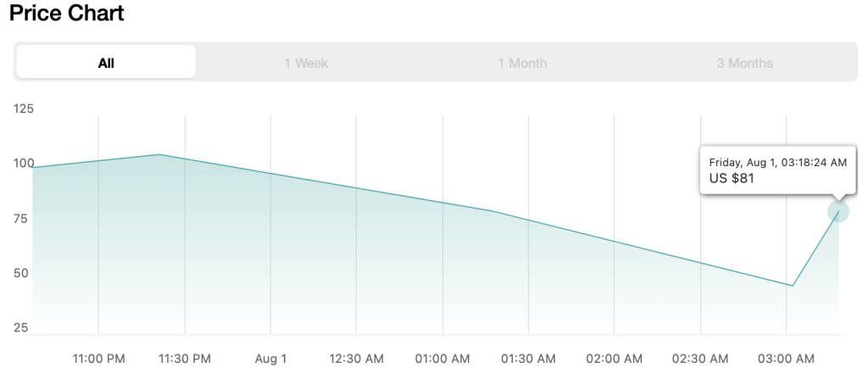Image resolution: width=868 pixels, height=379 pixels.
Task: Select the All time range tab
Action: (x=106, y=63)
